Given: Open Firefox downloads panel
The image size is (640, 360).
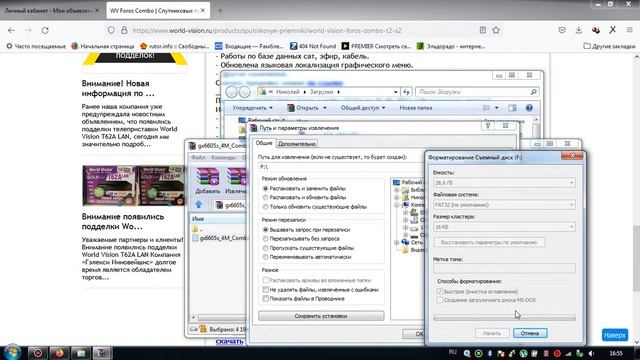Looking at the screenshot, I should tap(579, 30).
